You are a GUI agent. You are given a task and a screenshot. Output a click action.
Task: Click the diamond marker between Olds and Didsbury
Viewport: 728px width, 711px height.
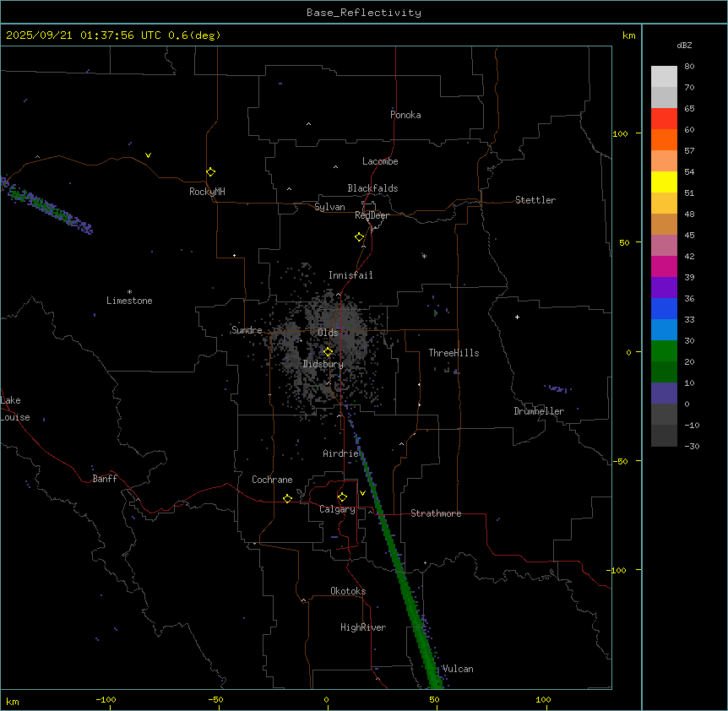(329, 351)
